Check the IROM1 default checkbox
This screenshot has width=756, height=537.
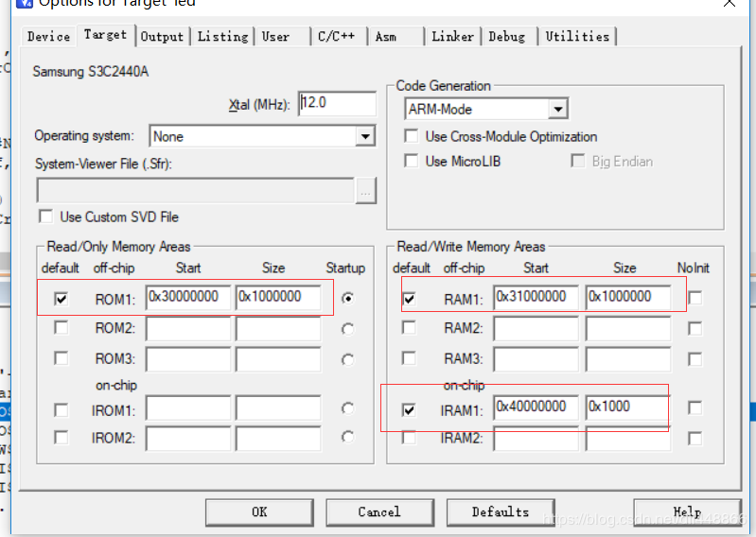(62, 410)
